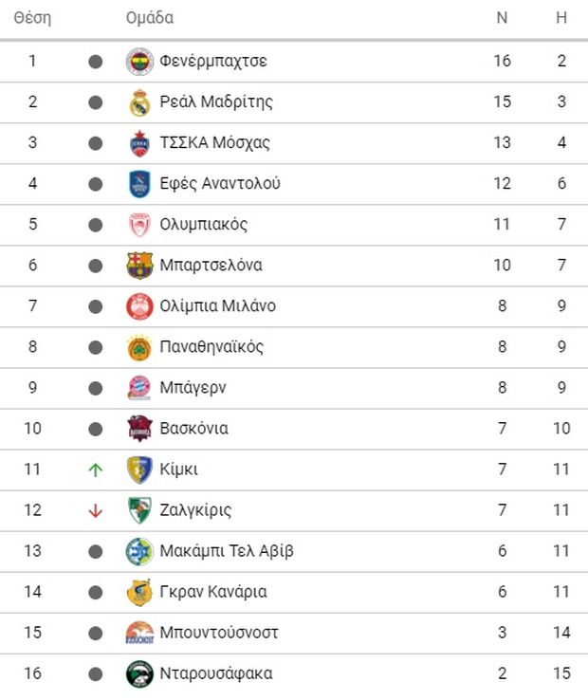Select the Μπουντούσνοστ standings row
Image resolution: width=588 pixels, height=700 pixels.
(x=294, y=633)
